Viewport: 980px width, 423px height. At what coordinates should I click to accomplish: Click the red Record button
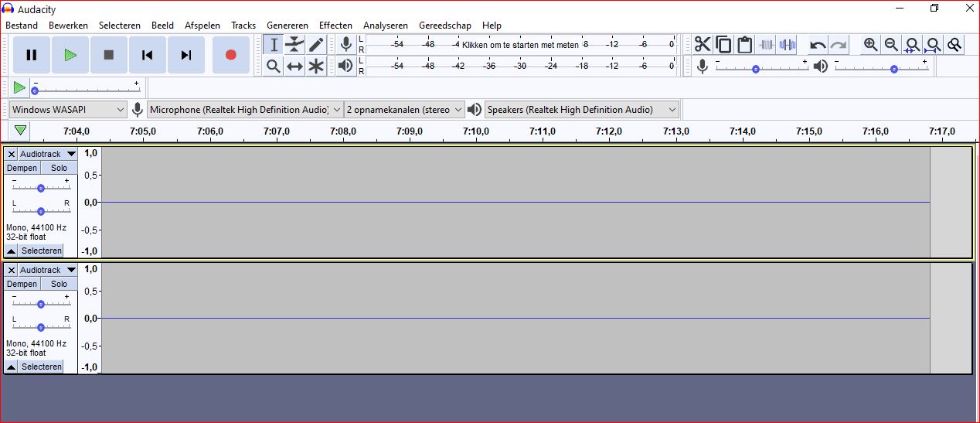(230, 55)
